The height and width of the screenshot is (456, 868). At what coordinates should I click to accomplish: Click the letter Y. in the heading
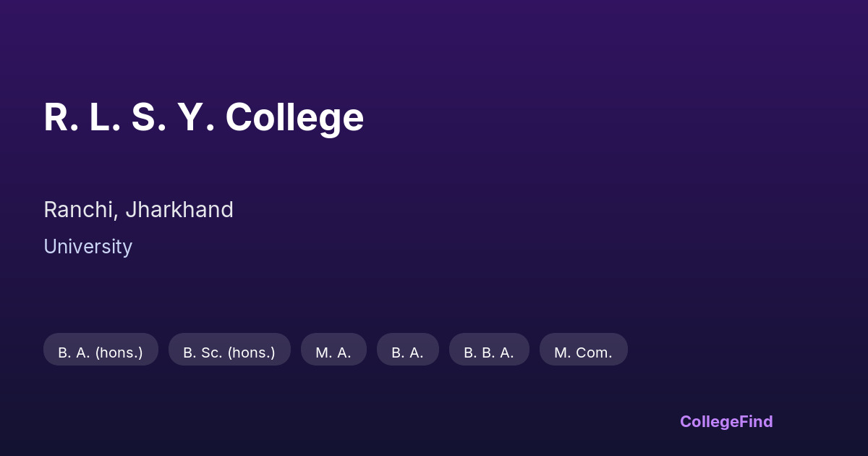click(195, 117)
